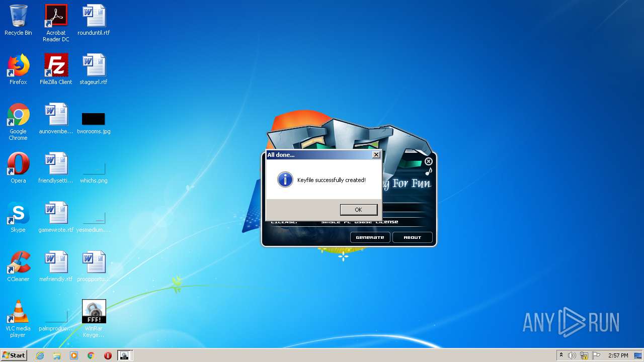
Task: Select proopportu... document icon
Action: coord(94,266)
